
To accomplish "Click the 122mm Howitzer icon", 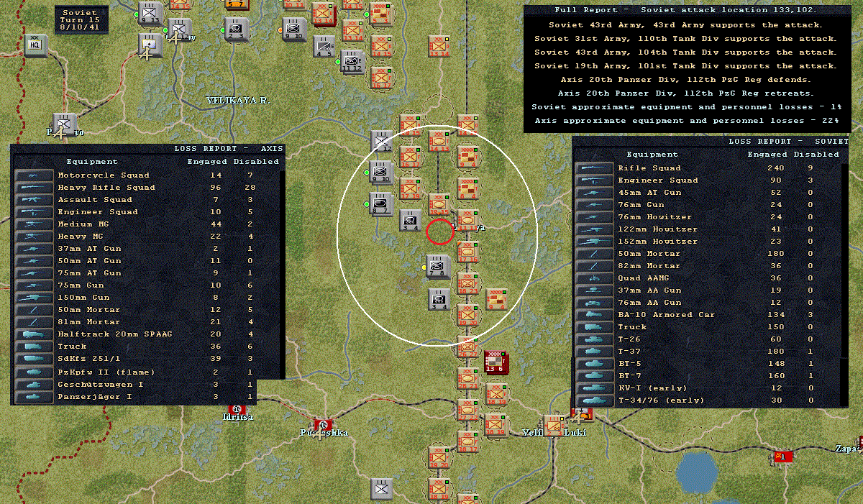I will 594,229.
